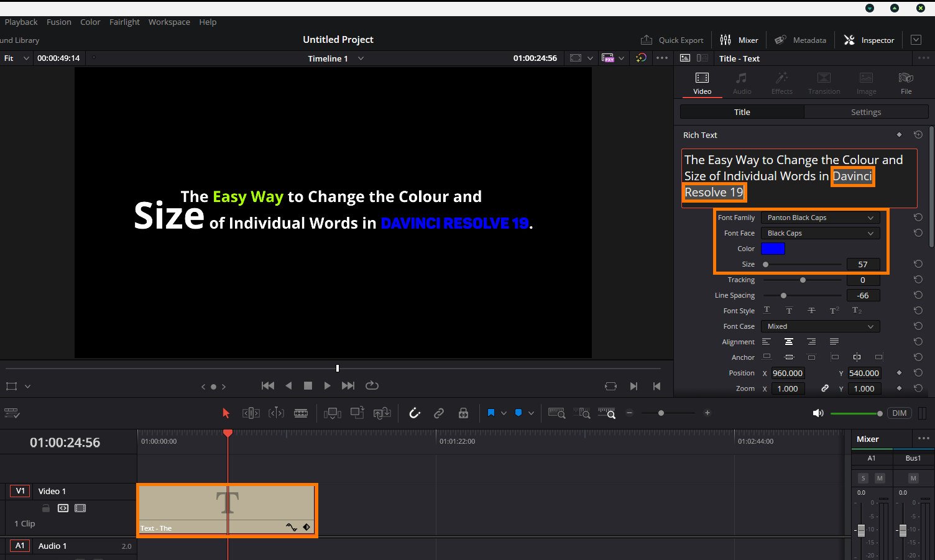
Task: Toggle the A1 track solo S button
Action: pos(863,478)
